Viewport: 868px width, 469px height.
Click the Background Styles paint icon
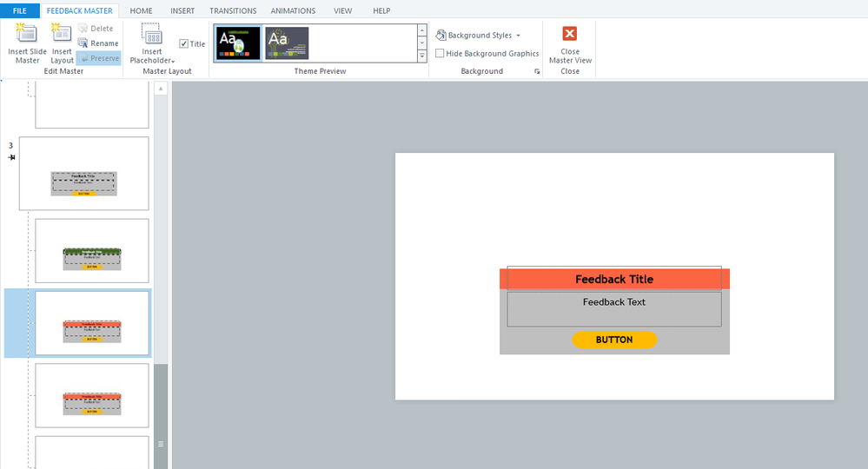point(441,36)
